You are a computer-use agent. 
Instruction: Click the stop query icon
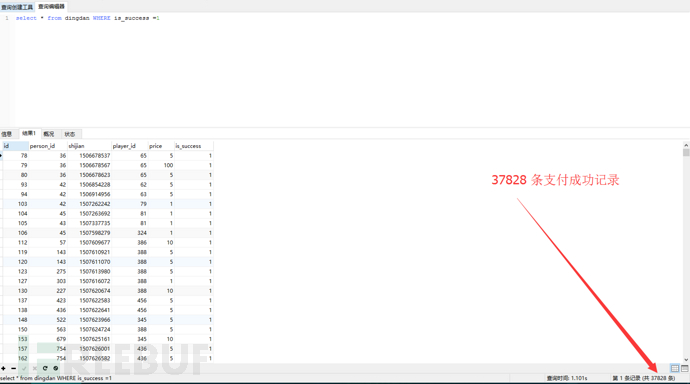point(55,368)
